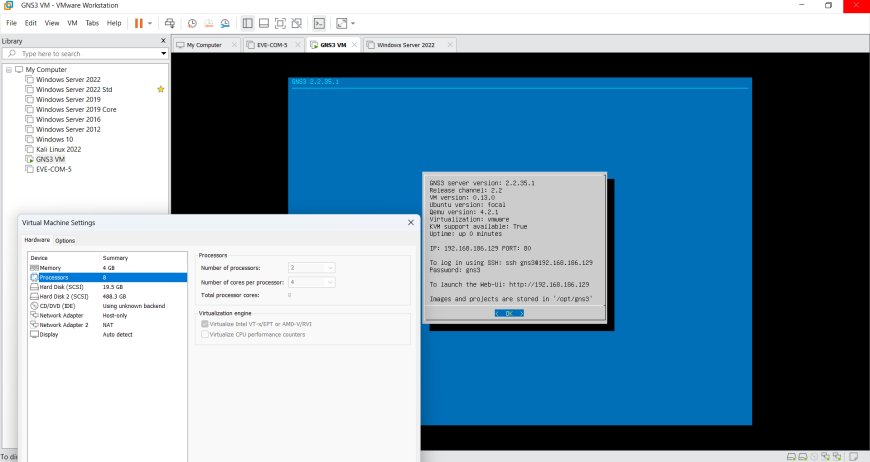Open the message log icon in status bar
The width and height of the screenshot is (870, 462).
tap(853, 456)
